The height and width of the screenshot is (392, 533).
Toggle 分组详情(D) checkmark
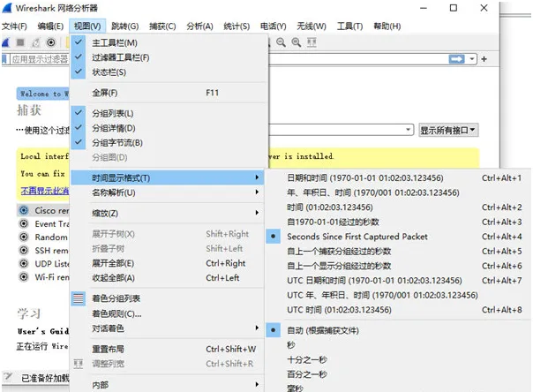coord(79,127)
